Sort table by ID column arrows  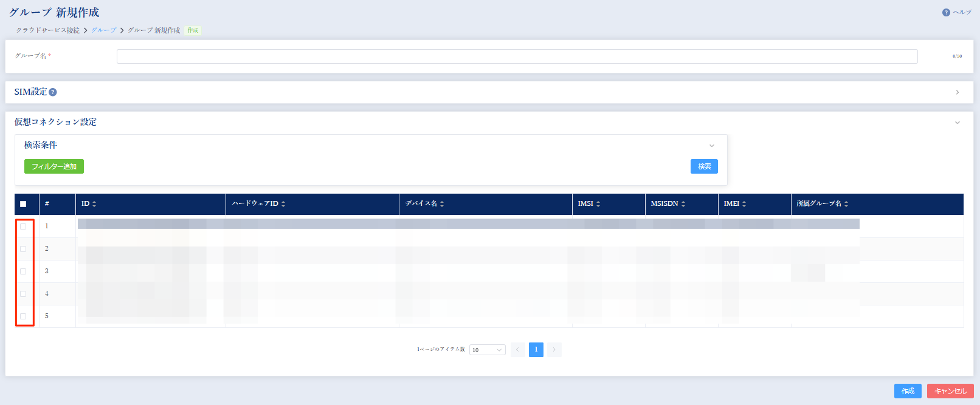94,204
